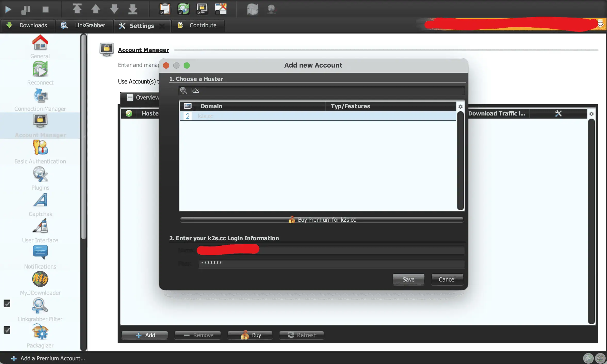Screen dimensions: 607x364
Task: Open Notifications settings in sidebar
Action: (40, 257)
